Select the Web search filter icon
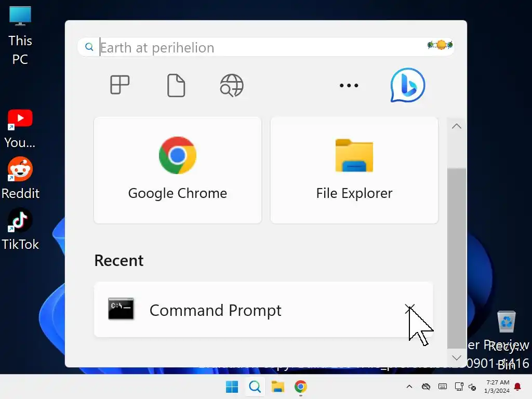 [232, 85]
